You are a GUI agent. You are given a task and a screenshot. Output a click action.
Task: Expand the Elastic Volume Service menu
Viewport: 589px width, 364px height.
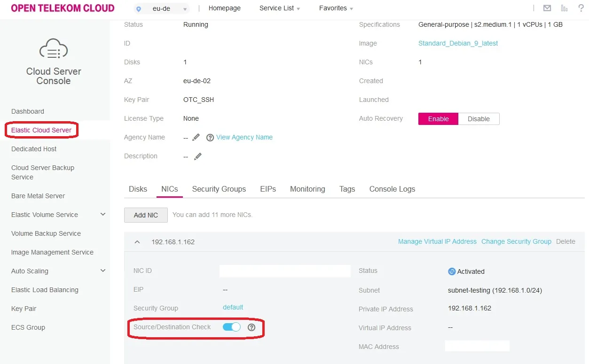(x=103, y=214)
